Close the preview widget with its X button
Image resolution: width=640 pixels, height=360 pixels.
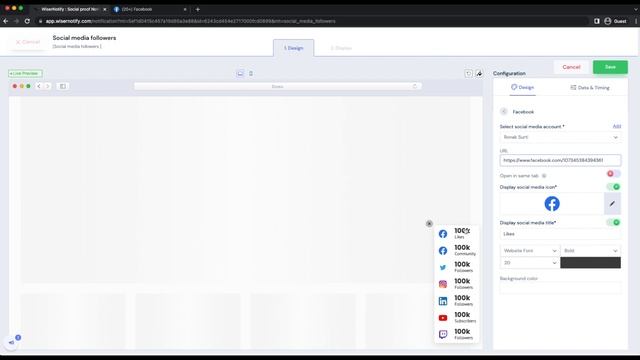click(x=429, y=224)
